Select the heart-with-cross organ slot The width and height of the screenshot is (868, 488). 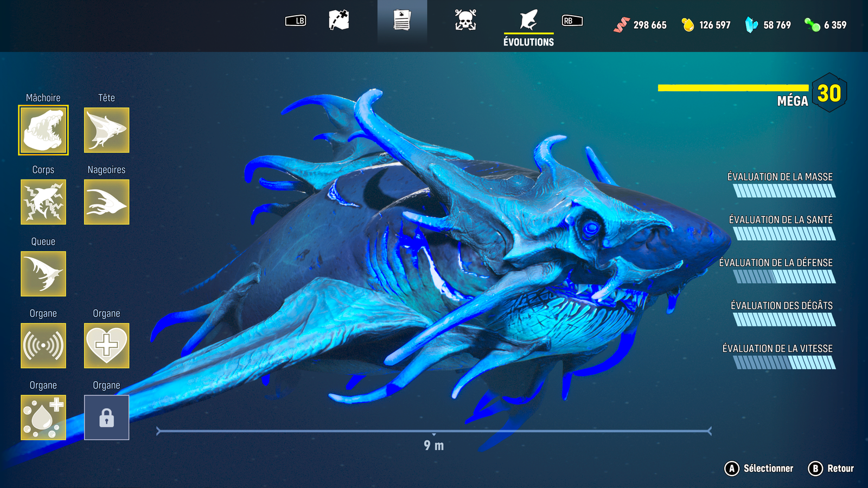pos(106,345)
